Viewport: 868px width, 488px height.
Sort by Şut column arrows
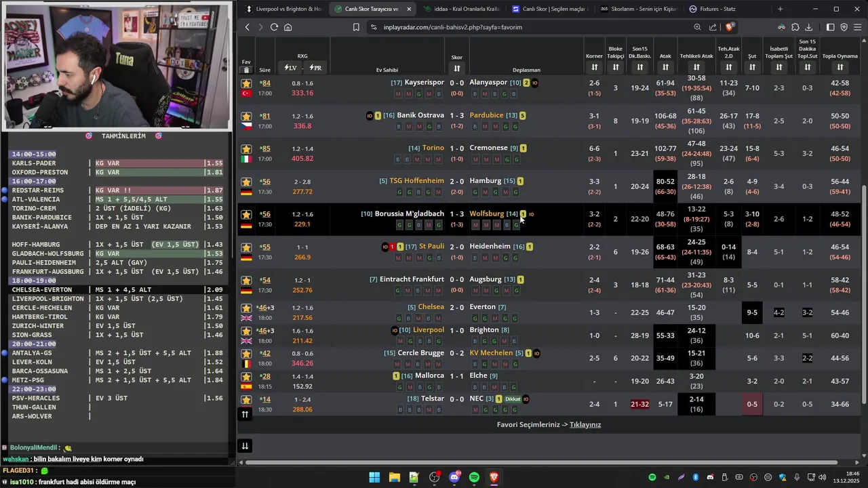[x=751, y=67]
